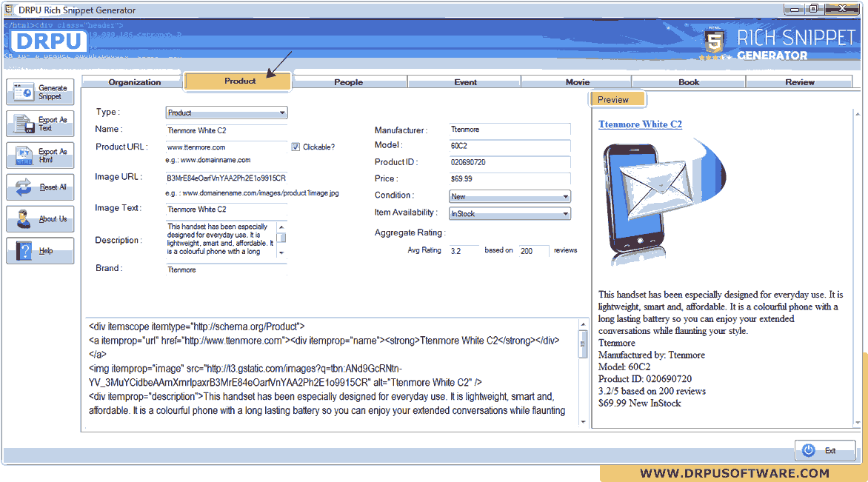Click the "$69.99 New InStock" preview text

click(639, 404)
